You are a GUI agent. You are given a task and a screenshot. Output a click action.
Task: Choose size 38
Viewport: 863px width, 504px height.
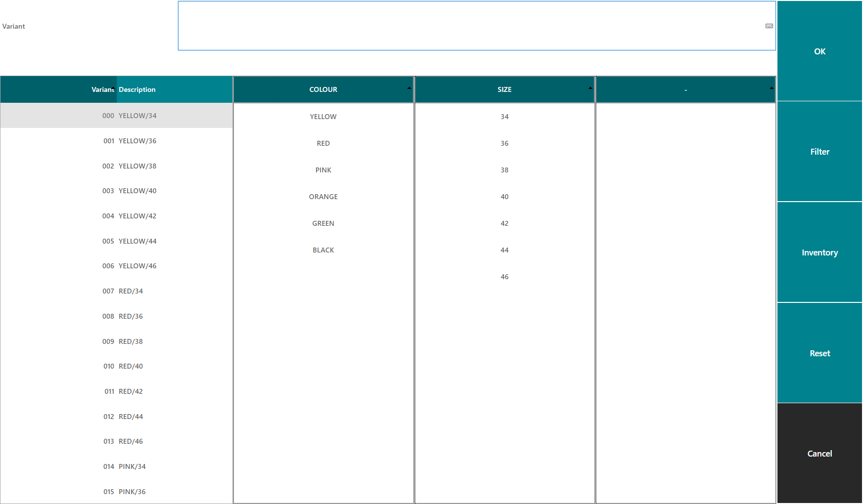click(x=504, y=170)
